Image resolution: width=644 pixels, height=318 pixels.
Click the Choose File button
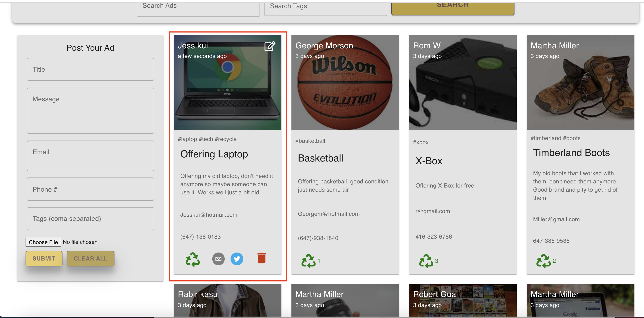43,242
